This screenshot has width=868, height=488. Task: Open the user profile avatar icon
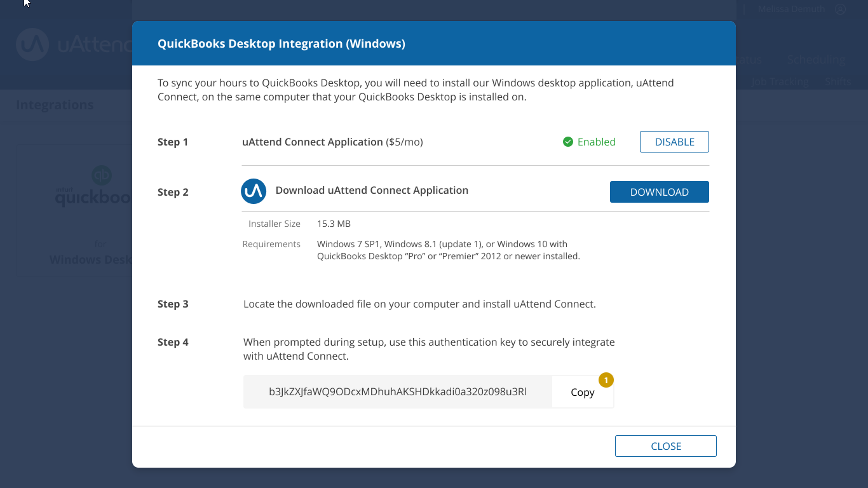(x=841, y=9)
